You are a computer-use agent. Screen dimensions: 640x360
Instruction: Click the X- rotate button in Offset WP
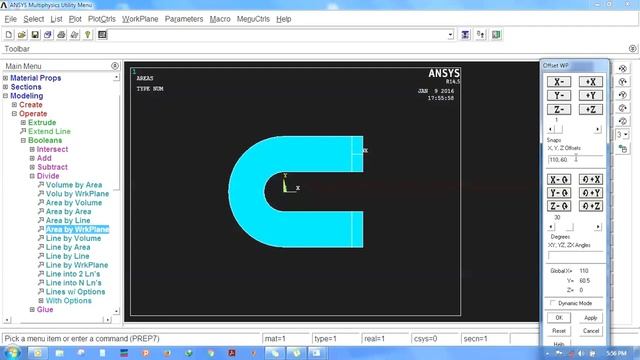click(559, 180)
